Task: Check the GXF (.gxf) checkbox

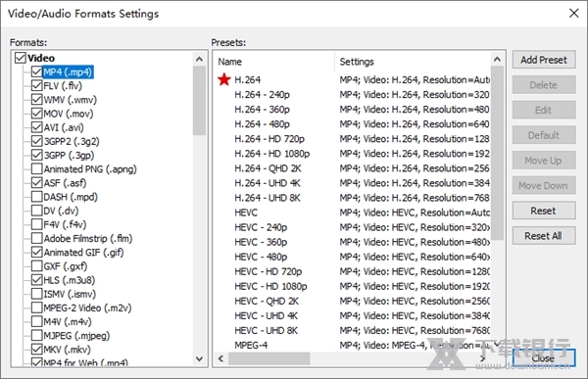Action: pos(37,265)
